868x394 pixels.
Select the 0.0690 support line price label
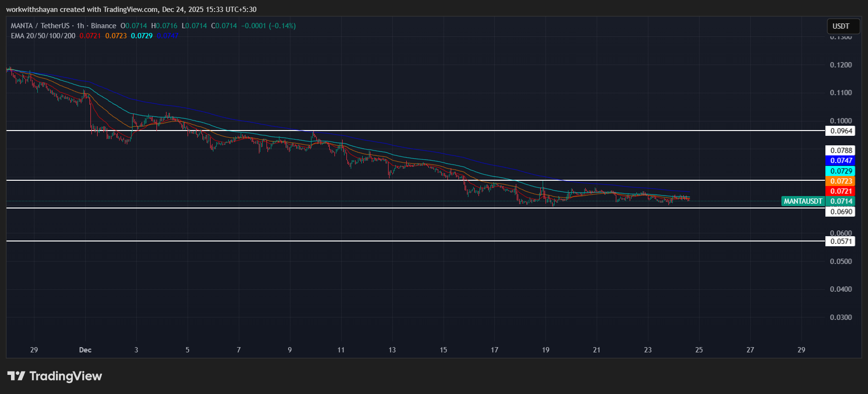[841, 212]
